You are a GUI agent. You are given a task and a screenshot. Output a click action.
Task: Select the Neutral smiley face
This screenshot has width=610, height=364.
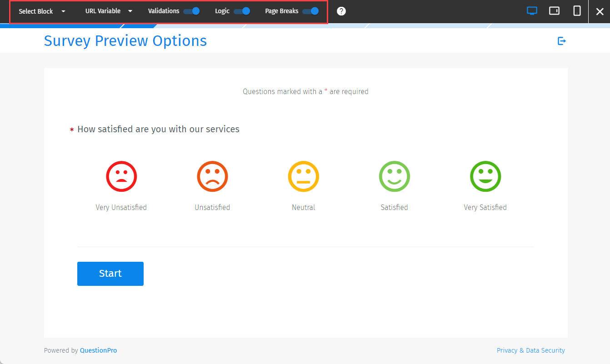(303, 176)
